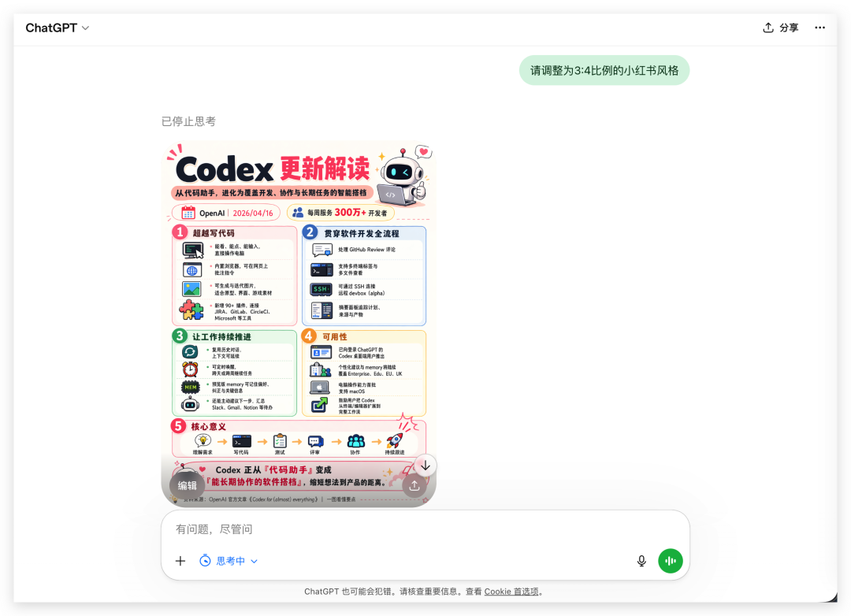Click the robot mascot in the Codex image
This screenshot has height=616, width=851.
[x=401, y=176]
